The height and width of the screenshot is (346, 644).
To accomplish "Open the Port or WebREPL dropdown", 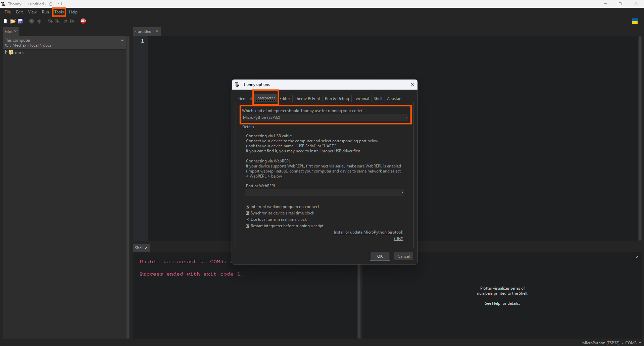I will pyautogui.click(x=325, y=192).
